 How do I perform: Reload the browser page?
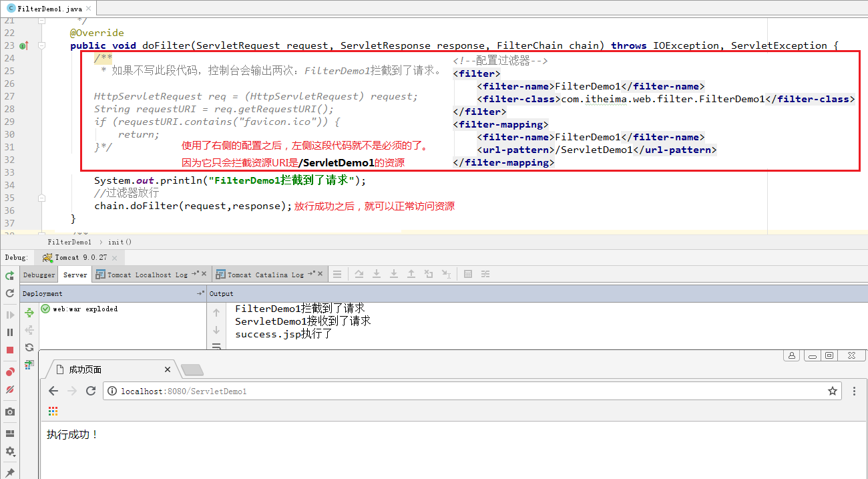point(91,391)
